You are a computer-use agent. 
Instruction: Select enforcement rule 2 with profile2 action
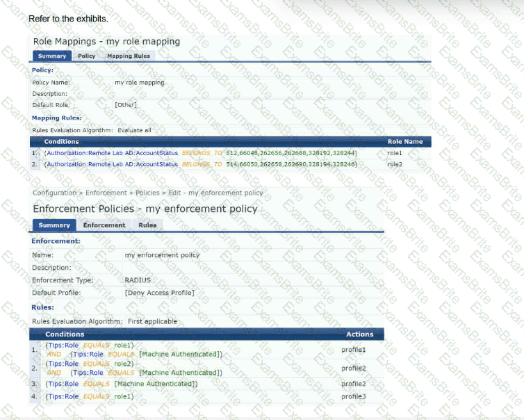pyautogui.click(x=206, y=368)
